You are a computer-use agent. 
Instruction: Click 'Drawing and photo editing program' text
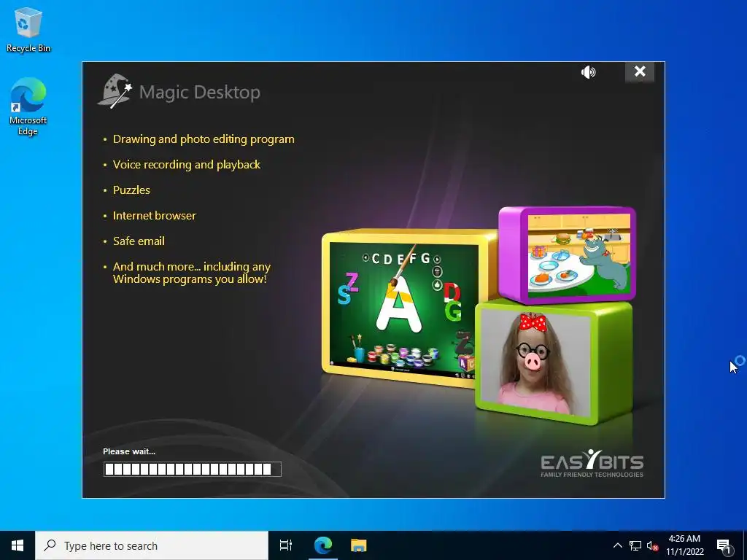coord(204,139)
